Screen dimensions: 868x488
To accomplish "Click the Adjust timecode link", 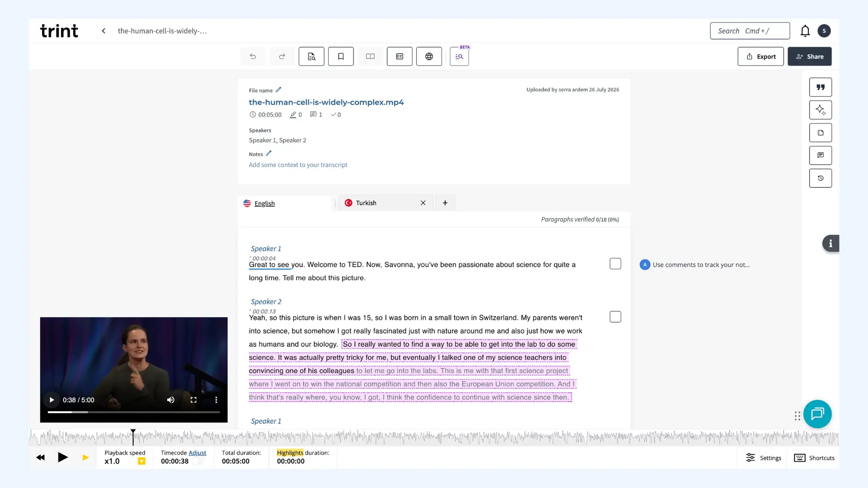I will tap(197, 453).
